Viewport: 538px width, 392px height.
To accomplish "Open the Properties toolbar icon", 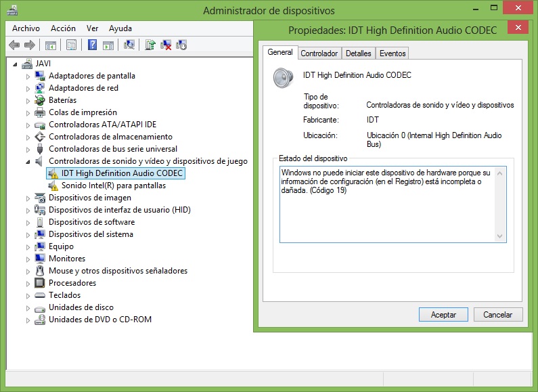I will click(x=71, y=45).
